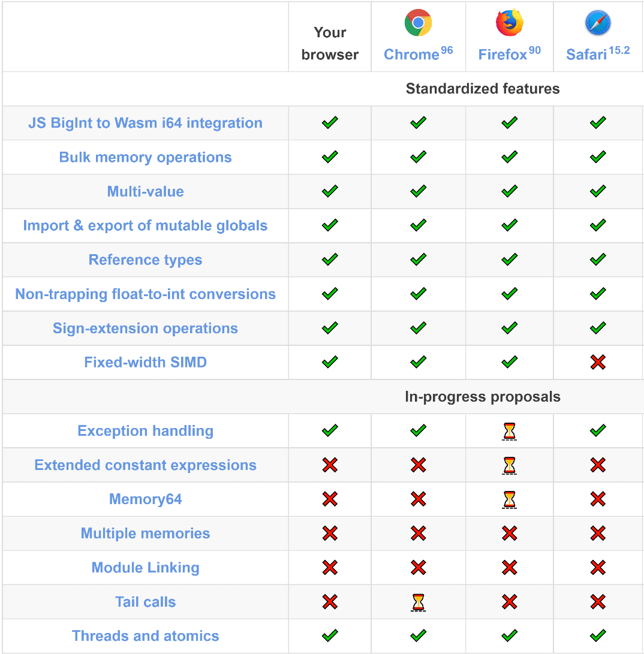Click Firefox hourglass for Extended constant expressions
The width and height of the screenshot is (644, 654).
pyautogui.click(x=509, y=465)
